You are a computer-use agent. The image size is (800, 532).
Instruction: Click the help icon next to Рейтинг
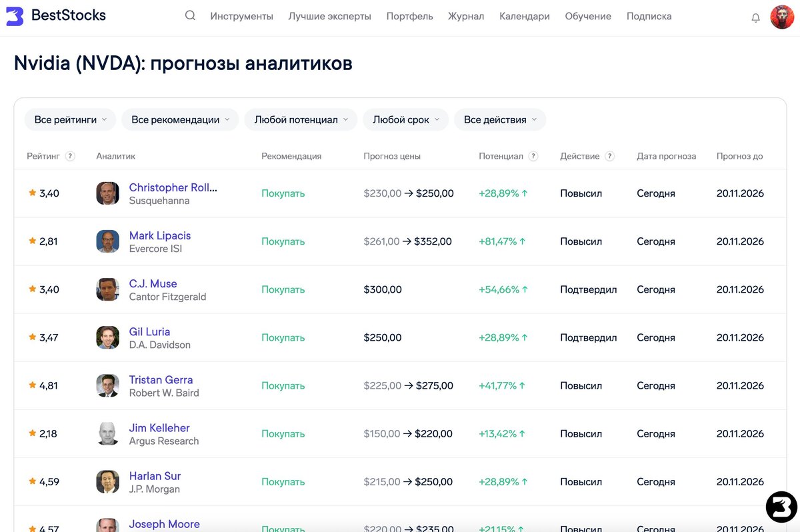[70, 157]
